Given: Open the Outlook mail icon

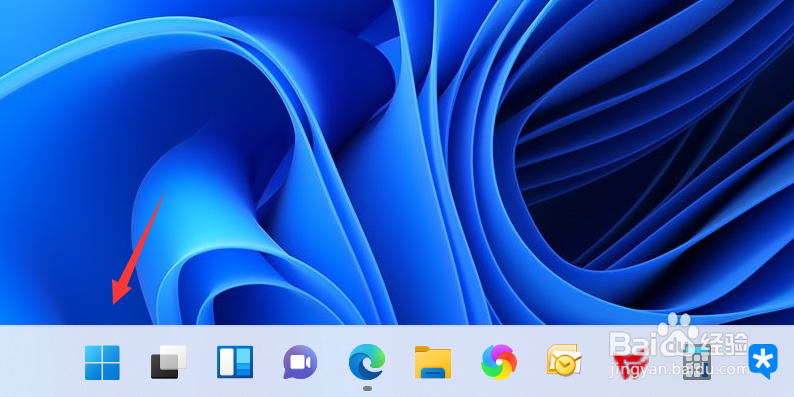Looking at the screenshot, I should 564,361.
